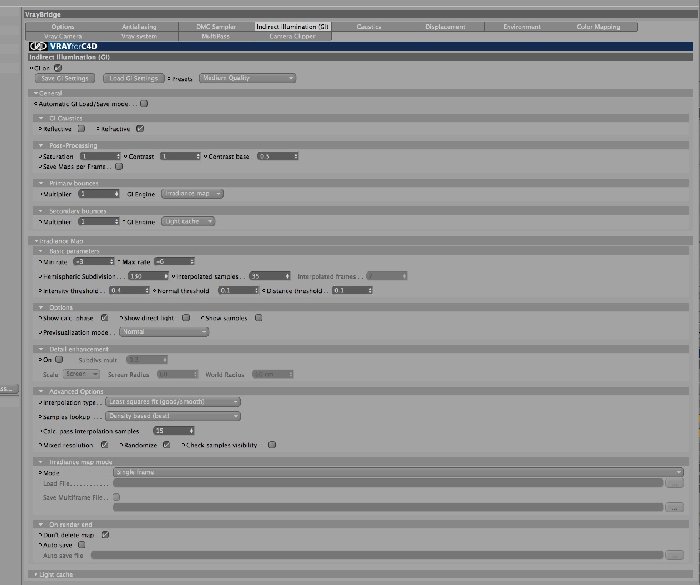Switch to the Antialiasing tab

139,27
